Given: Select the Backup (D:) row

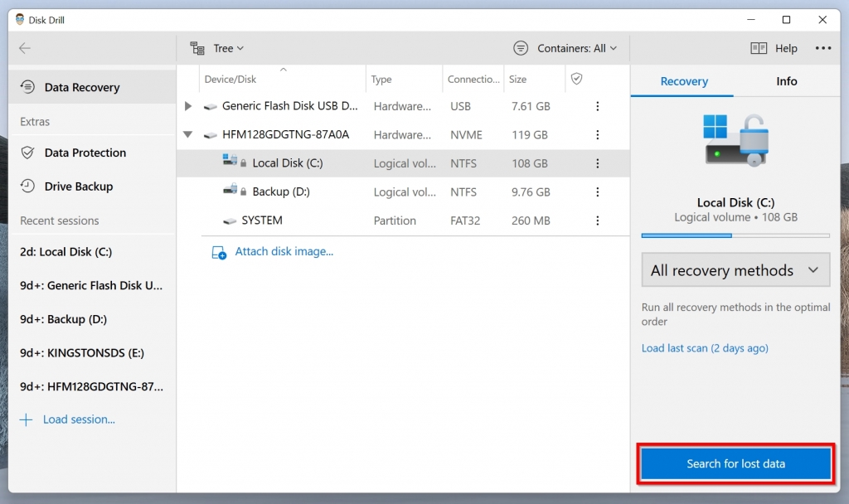Looking at the screenshot, I should click(403, 192).
